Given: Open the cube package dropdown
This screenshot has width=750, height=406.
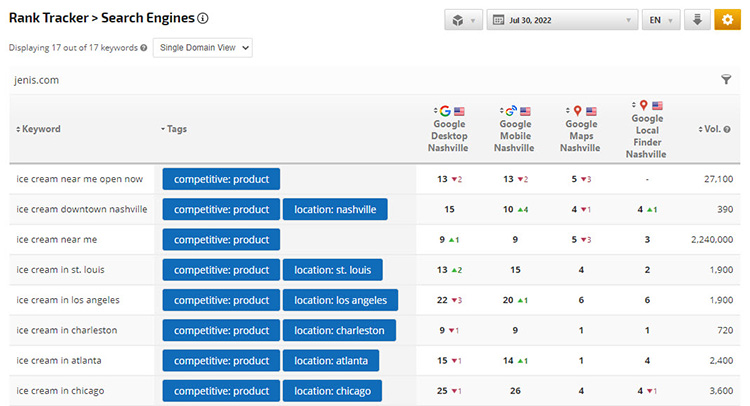Looking at the screenshot, I should pyautogui.click(x=463, y=19).
